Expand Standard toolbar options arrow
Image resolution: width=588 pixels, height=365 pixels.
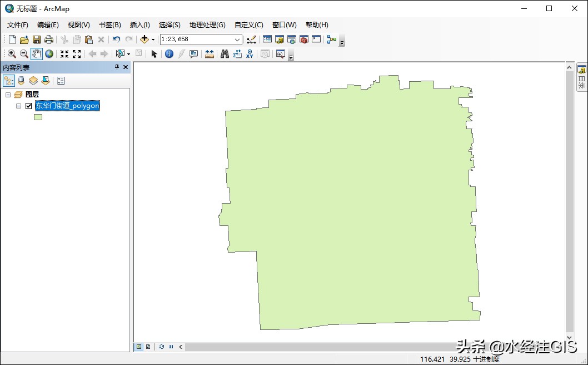click(x=342, y=41)
